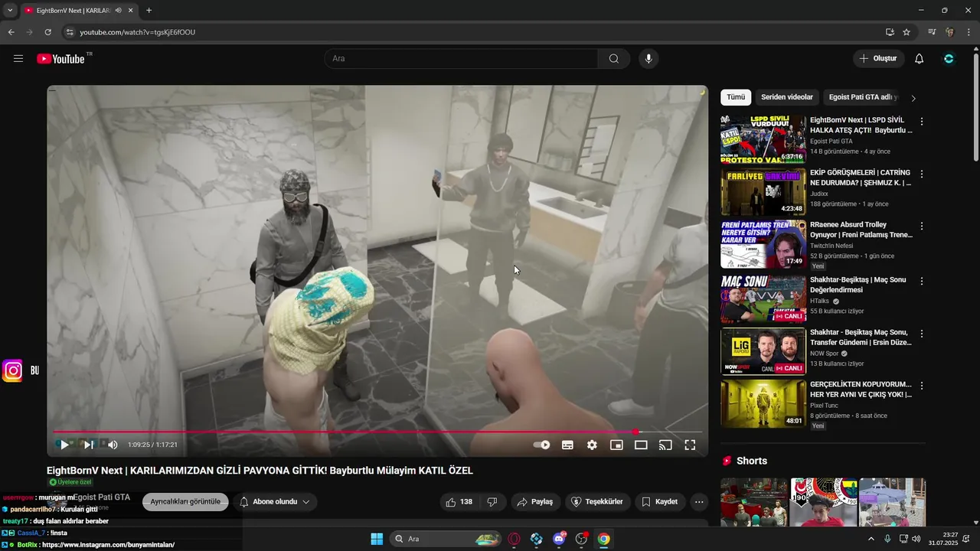This screenshot has height=551, width=980.
Task: Toggle the autoplay switch
Action: click(x=542, y=445)
